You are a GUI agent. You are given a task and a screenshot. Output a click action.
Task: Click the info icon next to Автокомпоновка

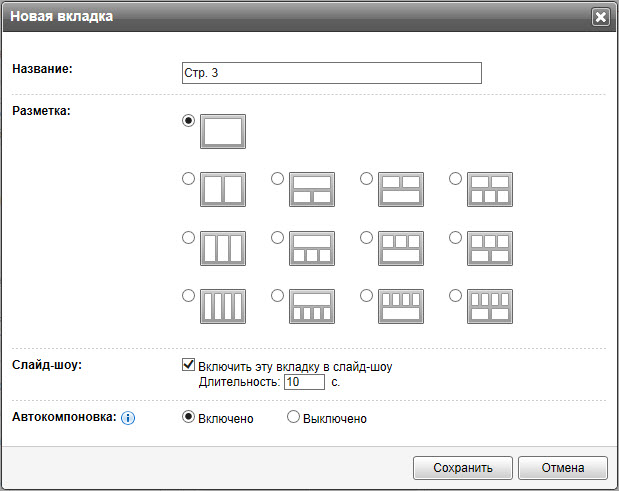pyautogui.click(x=128, y=418)
